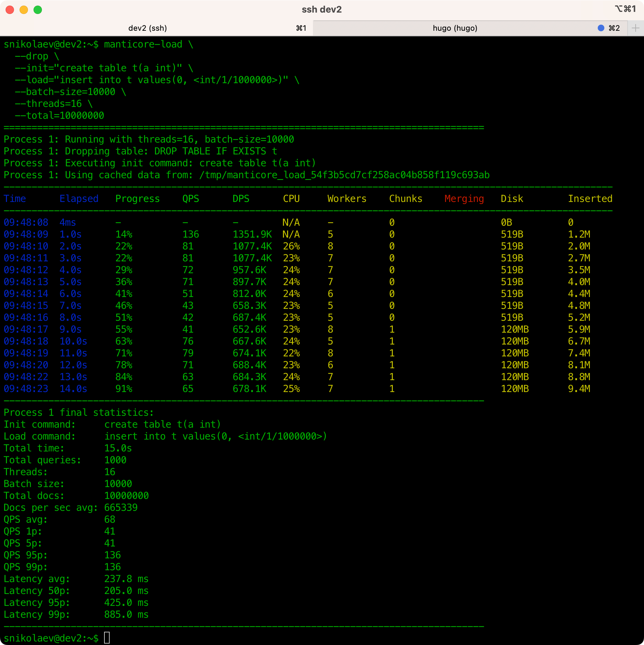Click the '09:48:17' timestamp
This screenshot has height=645, width=644.
pyautogui.click(x=26, y=329)
